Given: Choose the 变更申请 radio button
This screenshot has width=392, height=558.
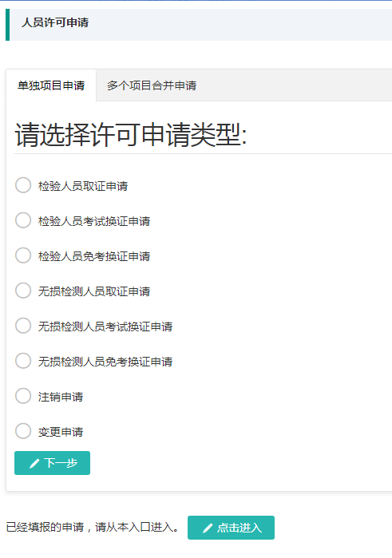Looking at the screenshot, I should click(23, 431).
